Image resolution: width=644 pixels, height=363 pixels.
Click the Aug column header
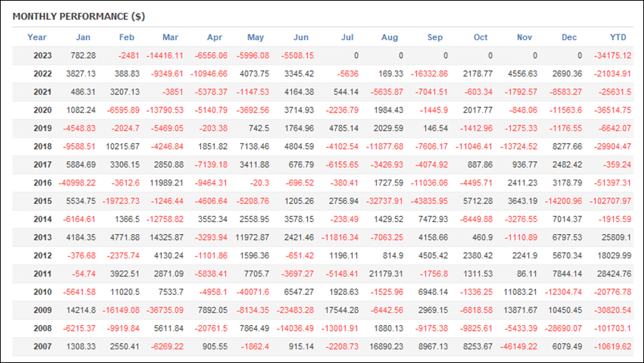[389, 37]
